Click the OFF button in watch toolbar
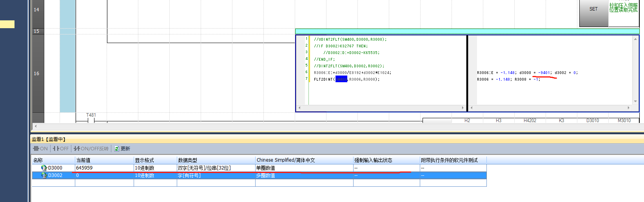 tap(61, 149)
